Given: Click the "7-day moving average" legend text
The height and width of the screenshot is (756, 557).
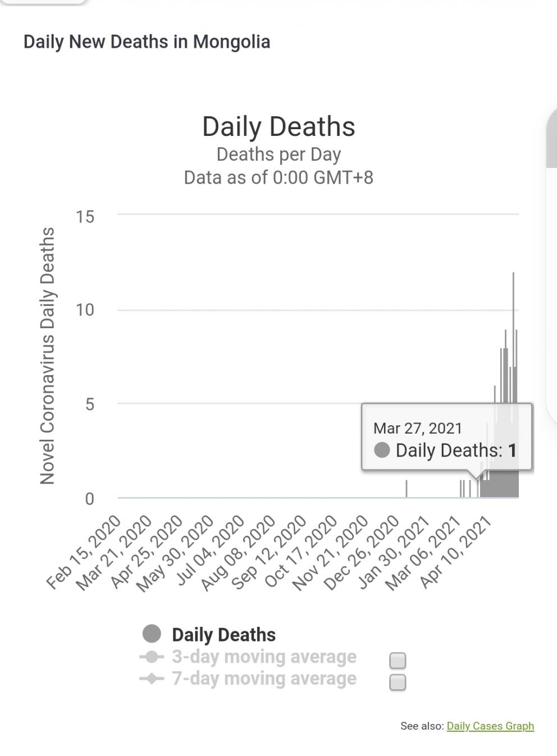Looking at the screenshot, I should tap(264, 678).
